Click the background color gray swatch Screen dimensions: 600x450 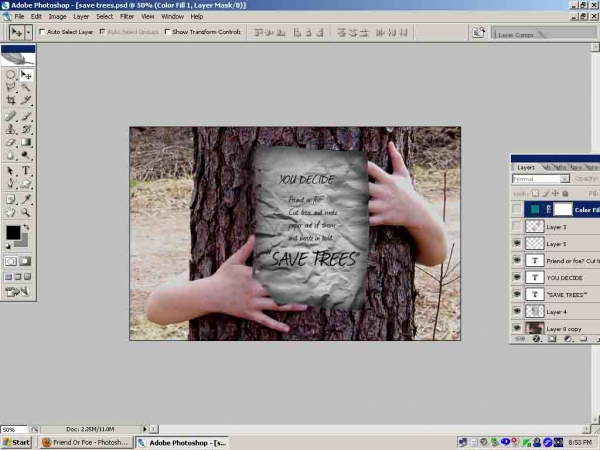[x=24, y=241]
